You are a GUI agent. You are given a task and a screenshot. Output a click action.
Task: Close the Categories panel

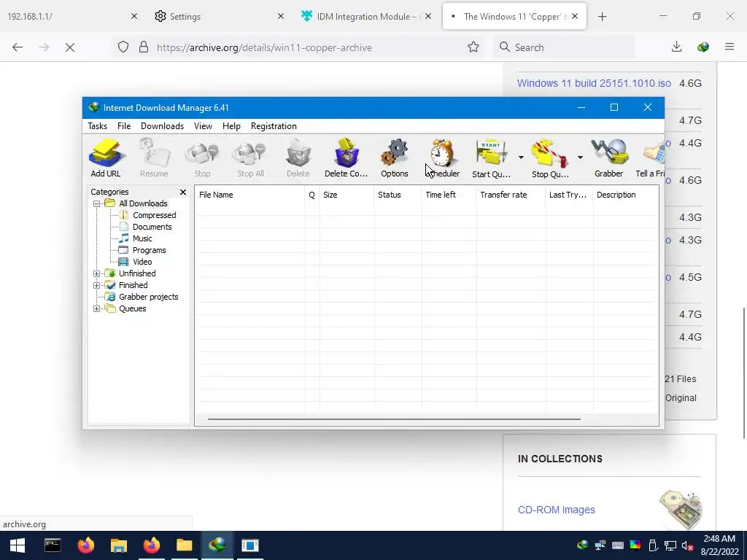(183, 192)
